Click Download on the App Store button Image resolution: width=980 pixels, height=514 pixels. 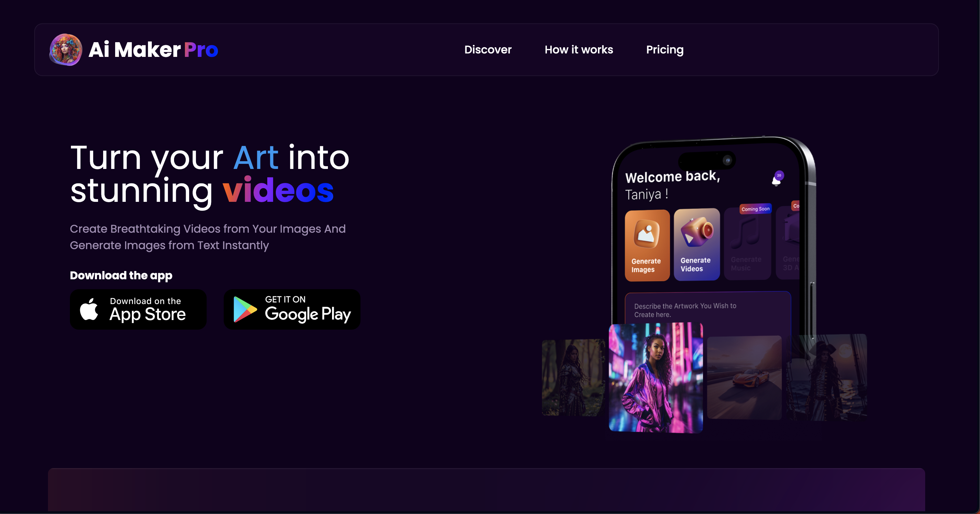click(138, 309)
